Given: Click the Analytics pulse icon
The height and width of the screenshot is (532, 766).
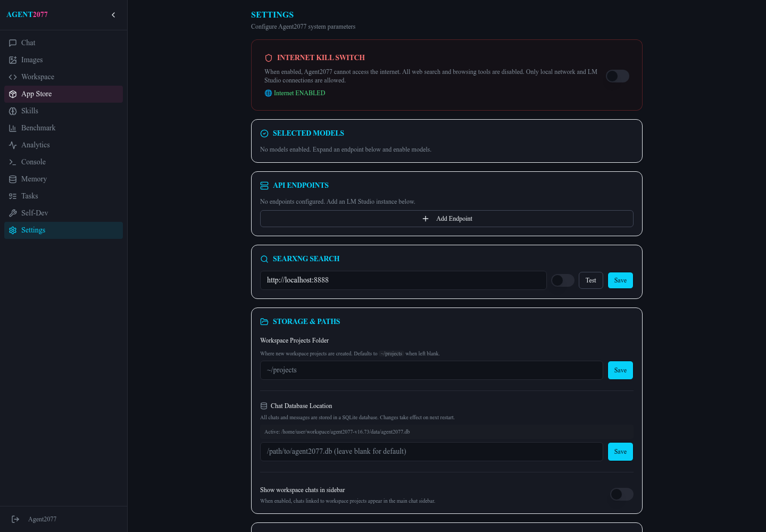Looking at the screenshot, I should (13, 145).
